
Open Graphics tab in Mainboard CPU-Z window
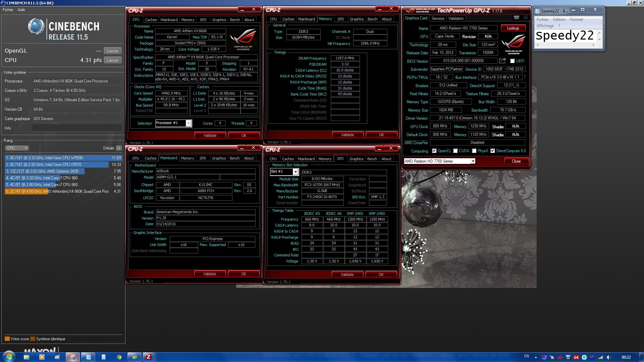click(x=219, y=158)
